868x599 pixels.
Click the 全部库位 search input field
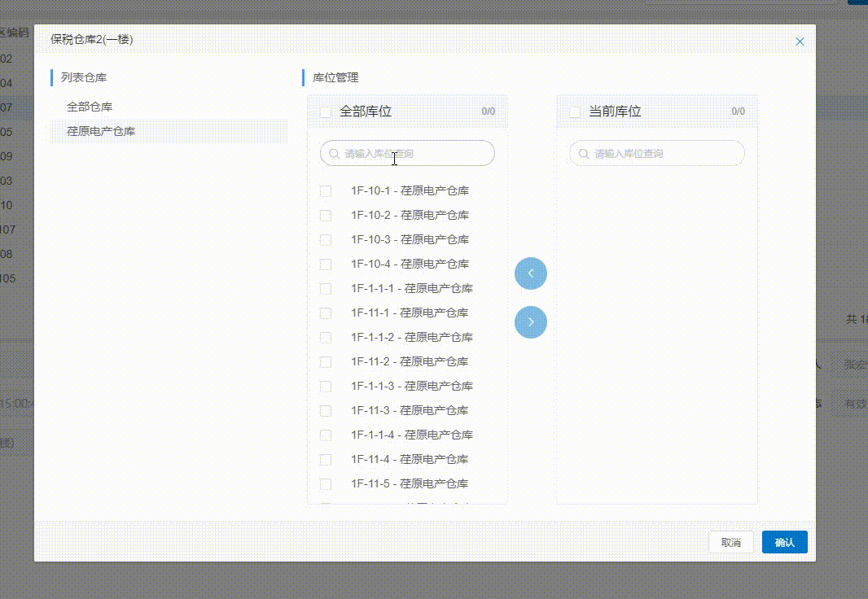pyautogui.click(x=407, y=153)
